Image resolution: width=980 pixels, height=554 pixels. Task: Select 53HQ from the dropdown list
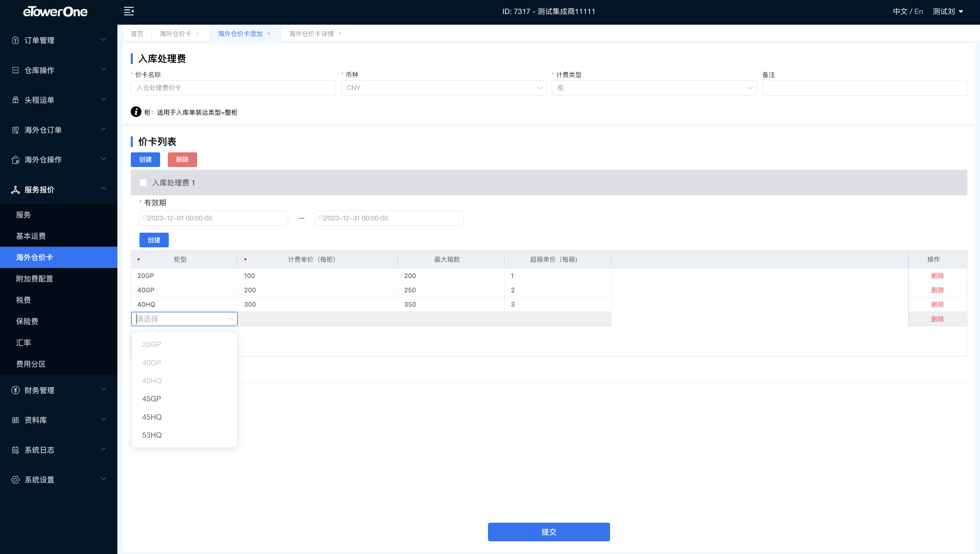tap(184, 435)
